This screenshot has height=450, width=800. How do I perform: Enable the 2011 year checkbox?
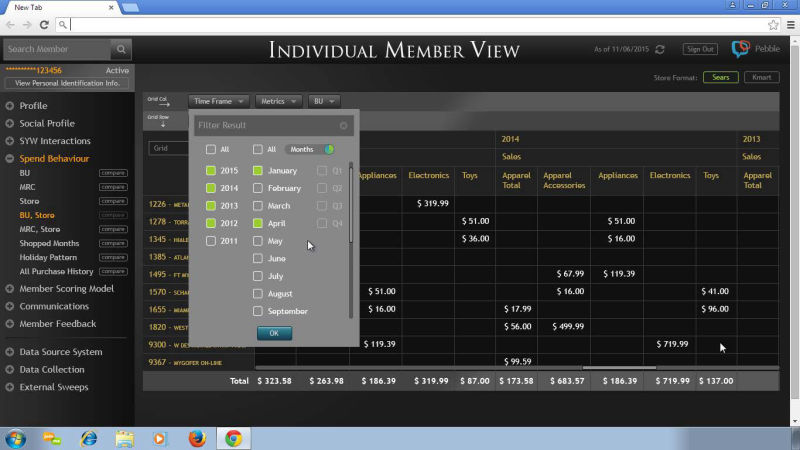(x=211, y=241)
